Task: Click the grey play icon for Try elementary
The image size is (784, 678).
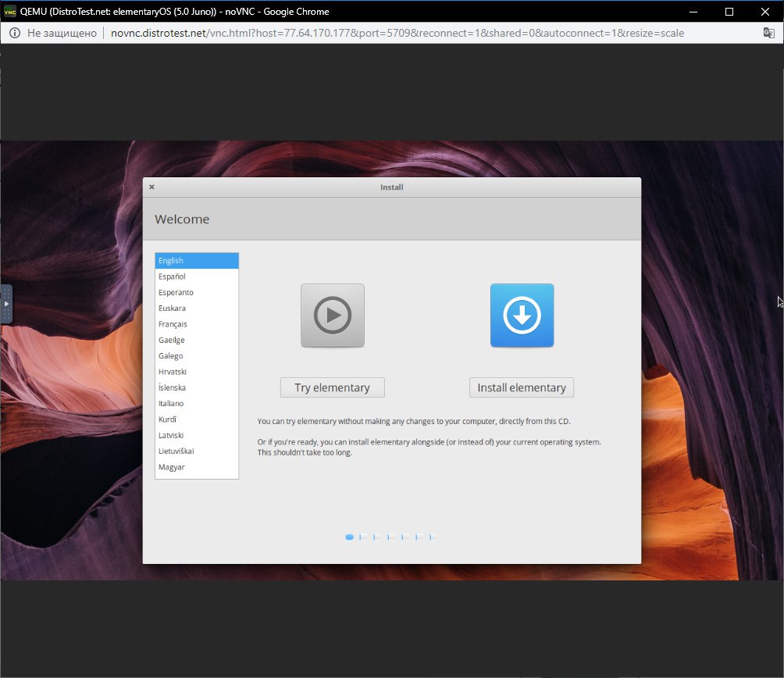Action: point(333,316)
